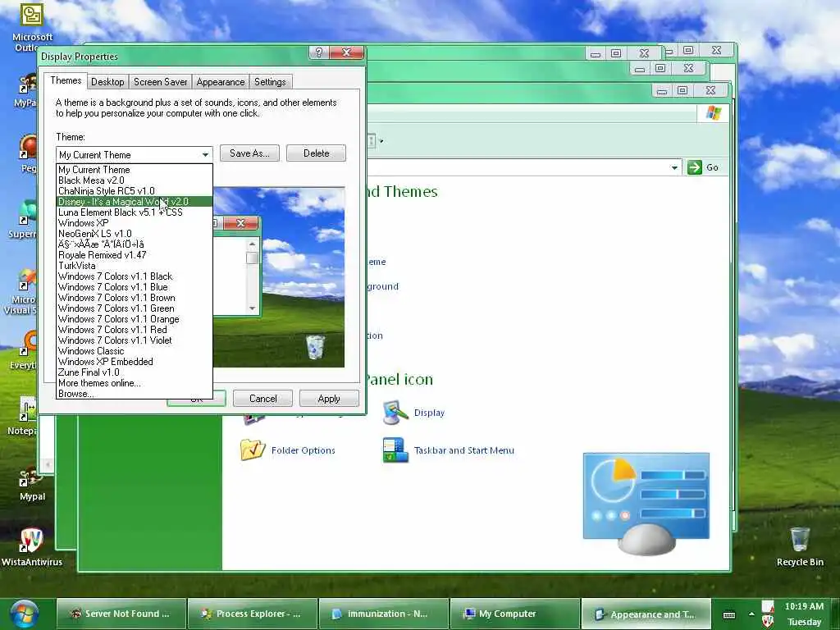Click the Start orb button
This screenshot has height=630, width=840.
click(24, 614)
